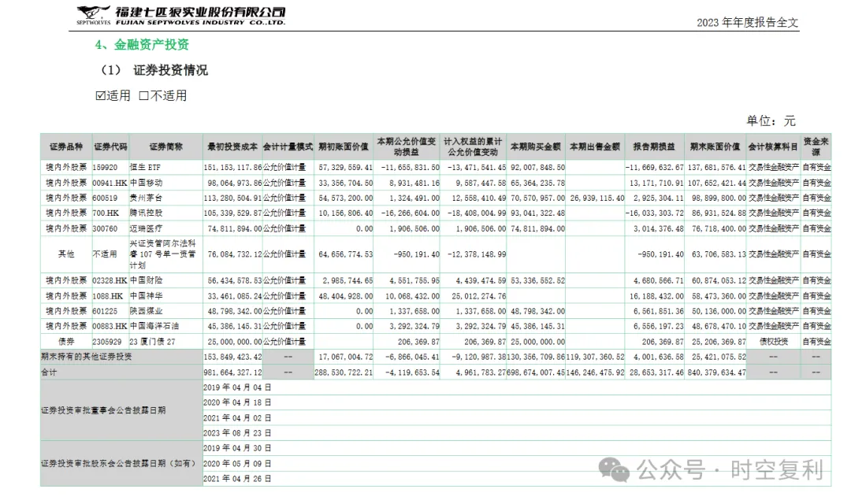Select the date 2019 年 04 月 30 日

(x=237, y=448)
